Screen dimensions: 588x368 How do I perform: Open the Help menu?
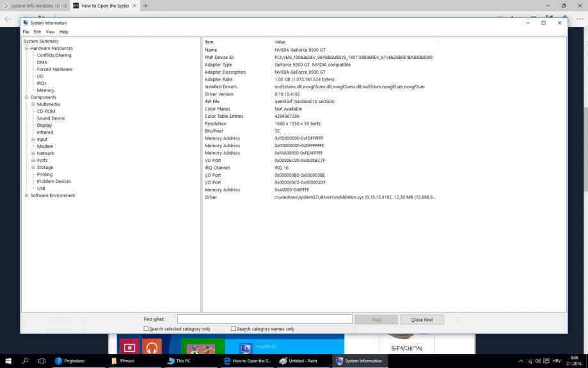pos(64,32)
